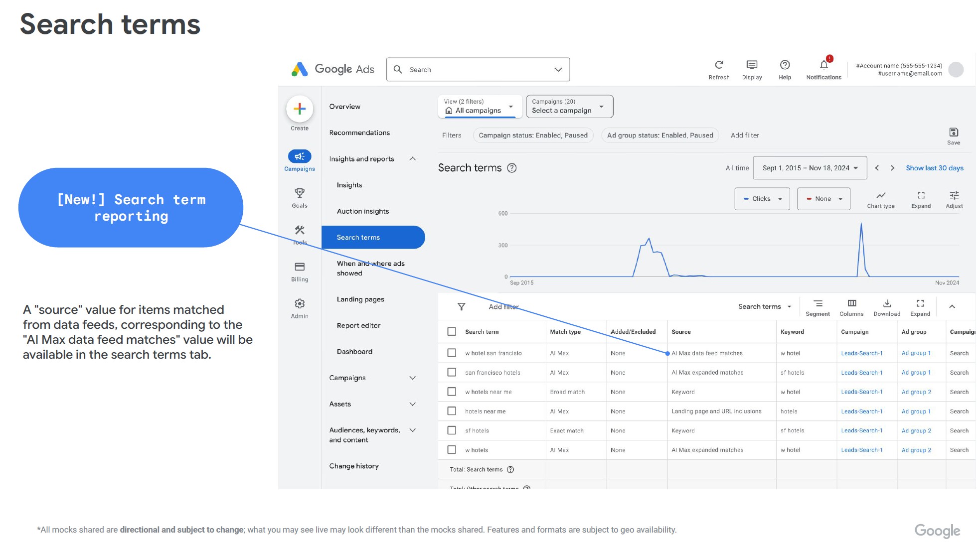Go to next date range arrow
The image size is (980, 548).
coord(892,168)
